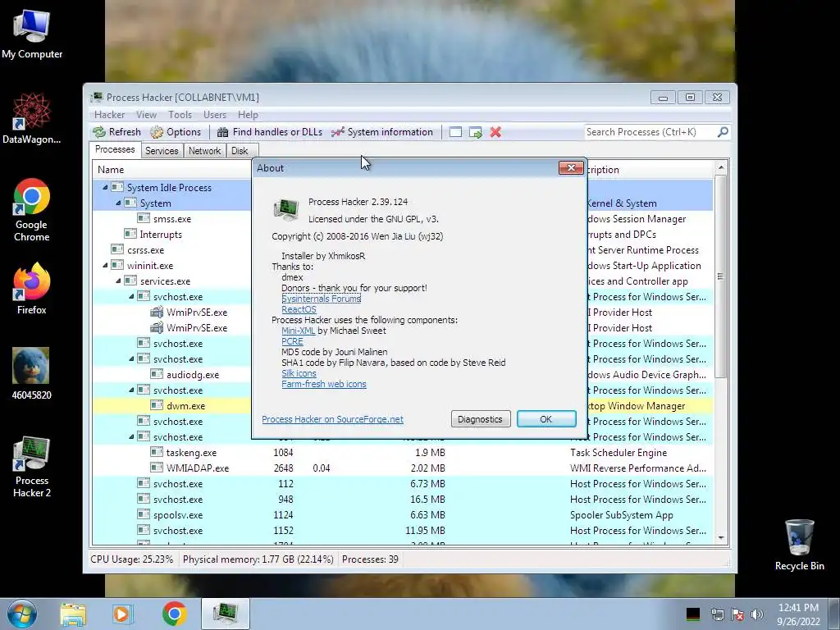Click the Windows Start button
840x630 pixels.
[22, 614]
